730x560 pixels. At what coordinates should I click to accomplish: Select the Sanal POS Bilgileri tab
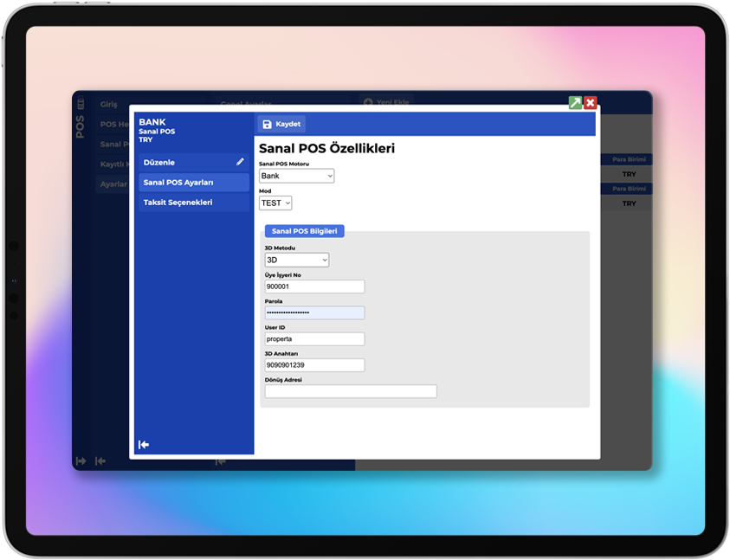tap(305, 231)
